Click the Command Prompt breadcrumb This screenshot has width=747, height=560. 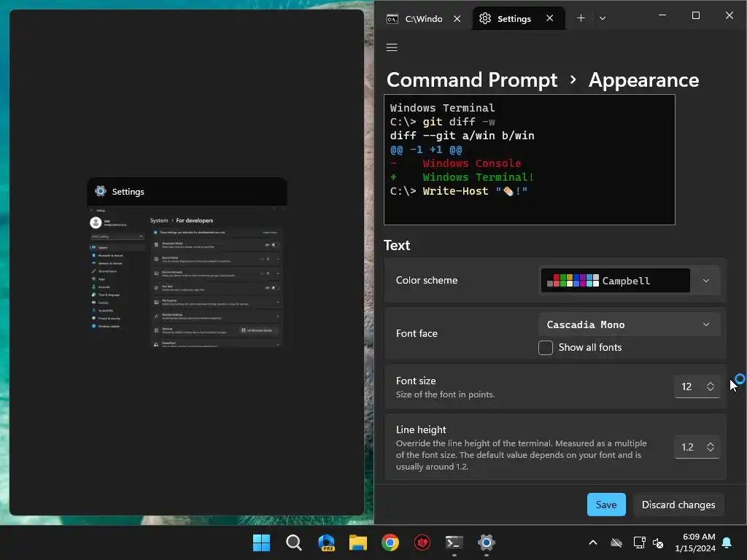(472, 79)
